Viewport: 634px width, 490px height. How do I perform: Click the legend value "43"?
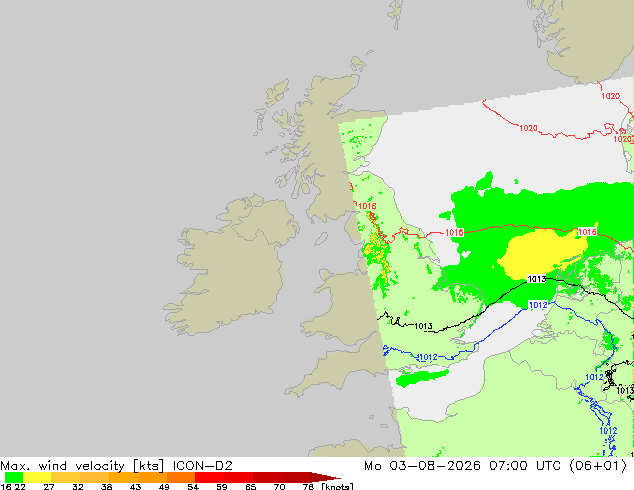135,487
